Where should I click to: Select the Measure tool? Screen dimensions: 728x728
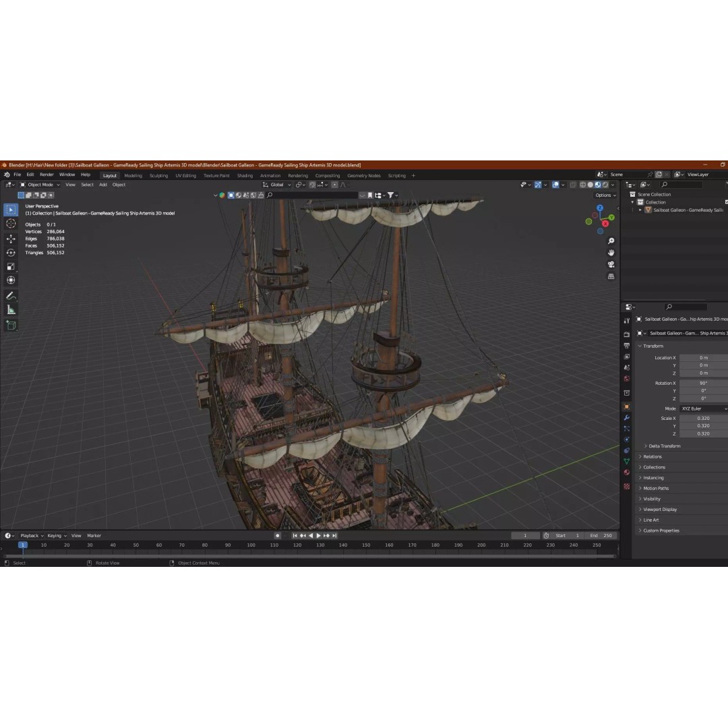(11, 310)
